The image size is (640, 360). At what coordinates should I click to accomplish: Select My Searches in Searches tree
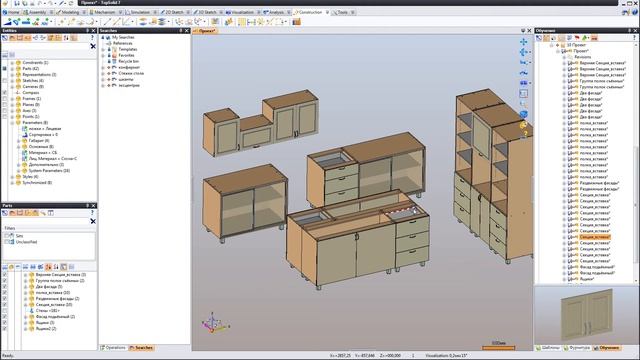point(123,37)
